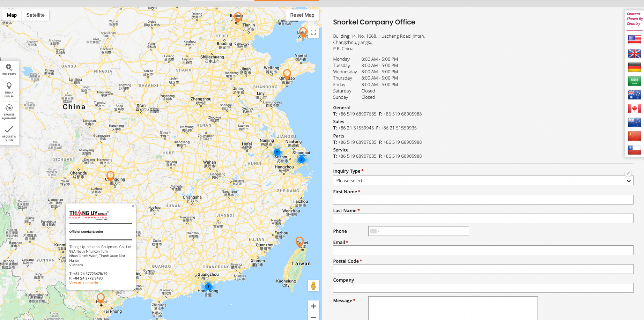This screenshot has height=320, width=644.
Task: Click the Find a Dealer pin icon
Action: [x=9, y=89]
